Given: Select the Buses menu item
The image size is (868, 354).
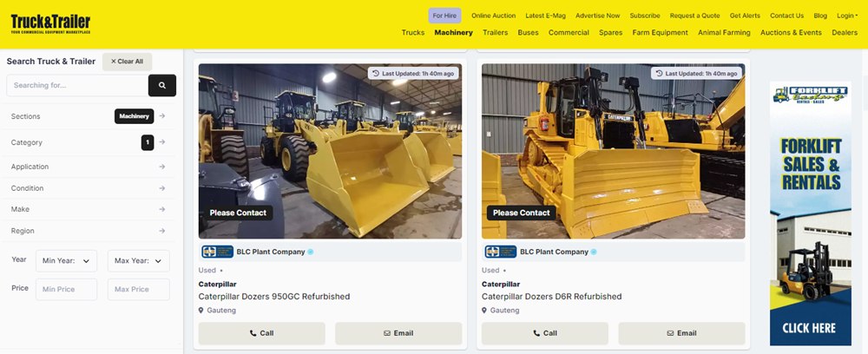Looking at the screenshot, I should point(528,33).
